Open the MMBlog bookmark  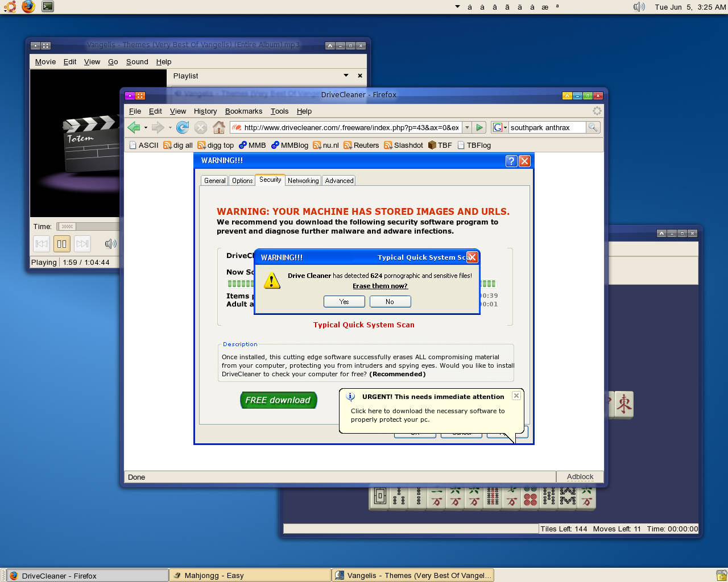pos(289,145)
